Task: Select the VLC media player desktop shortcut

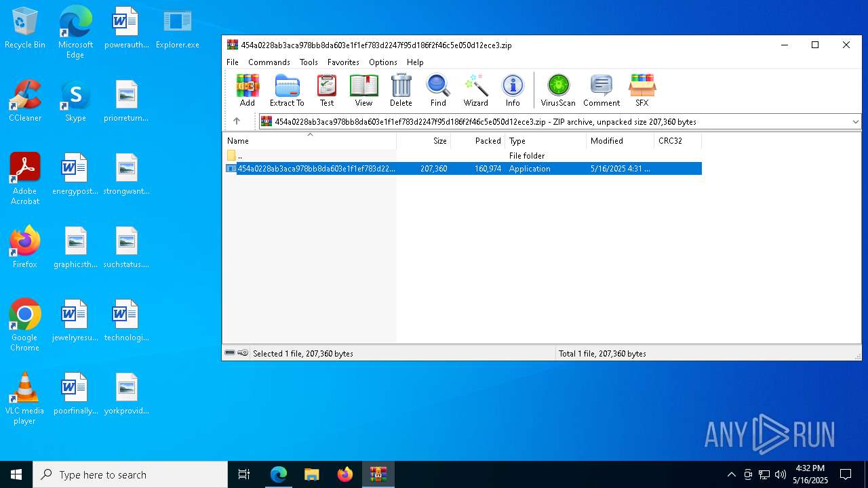Action: (x=25, y=399)
